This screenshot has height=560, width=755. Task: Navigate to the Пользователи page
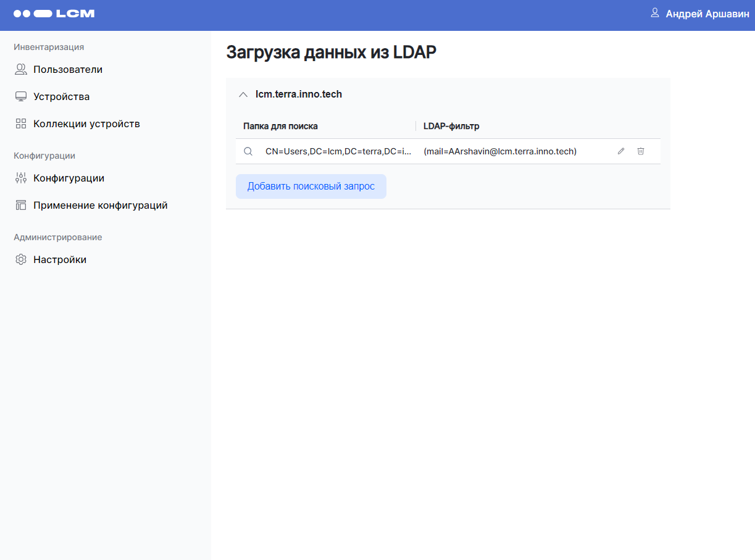(x=67, y=69)
